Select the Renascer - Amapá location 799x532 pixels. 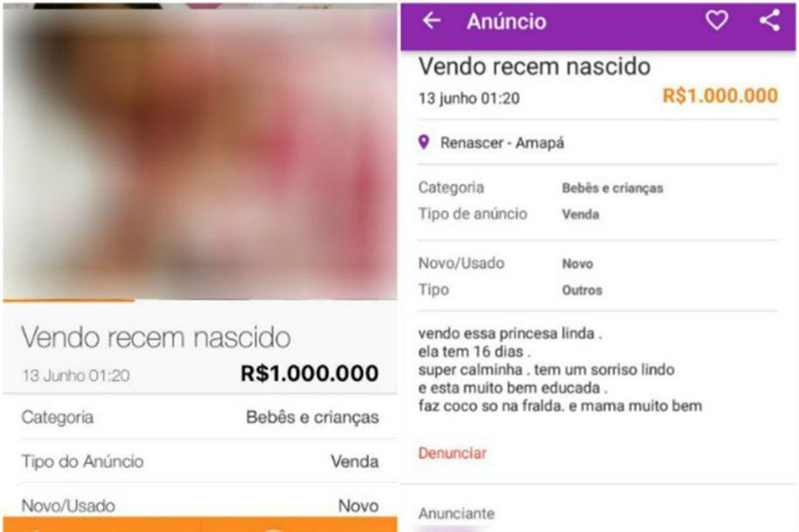click(x=502, y=144)
